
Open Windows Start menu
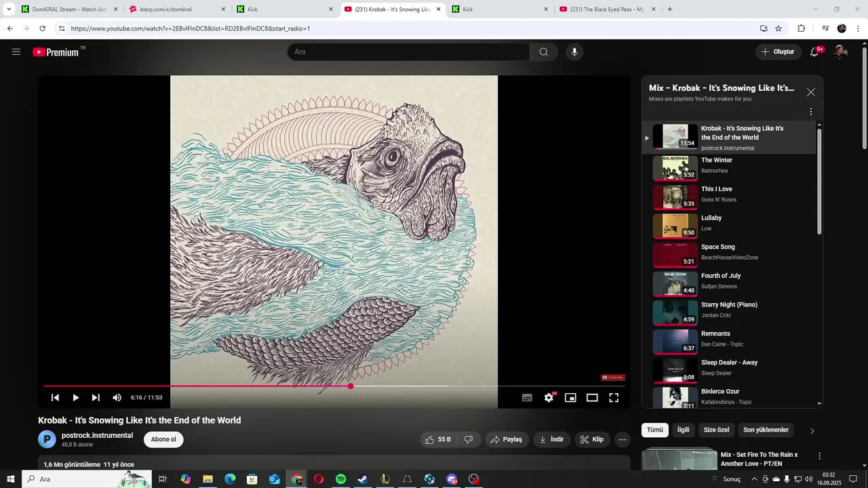pos(11,479)
